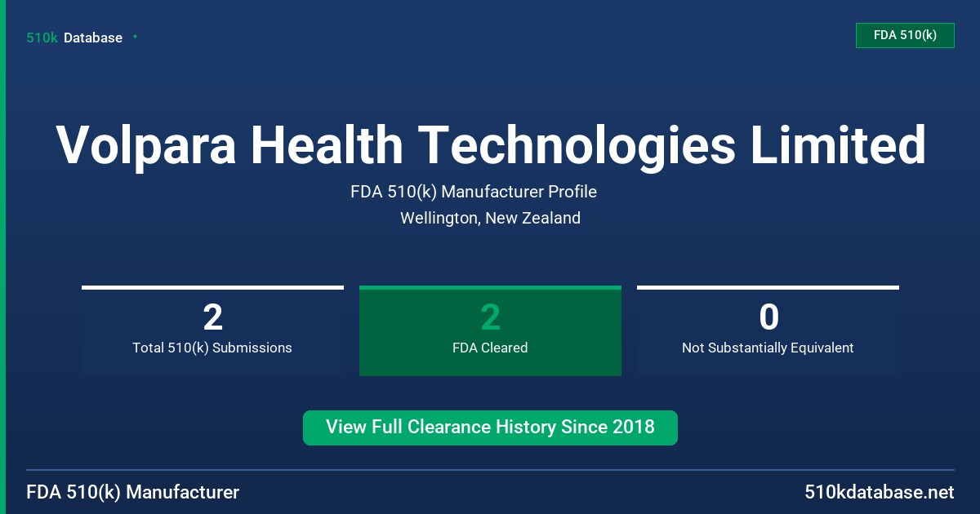The width and height of the screenshot is (980, 514).
Task: Open the FDA Cleared stat card
Action: coord(490,330)
